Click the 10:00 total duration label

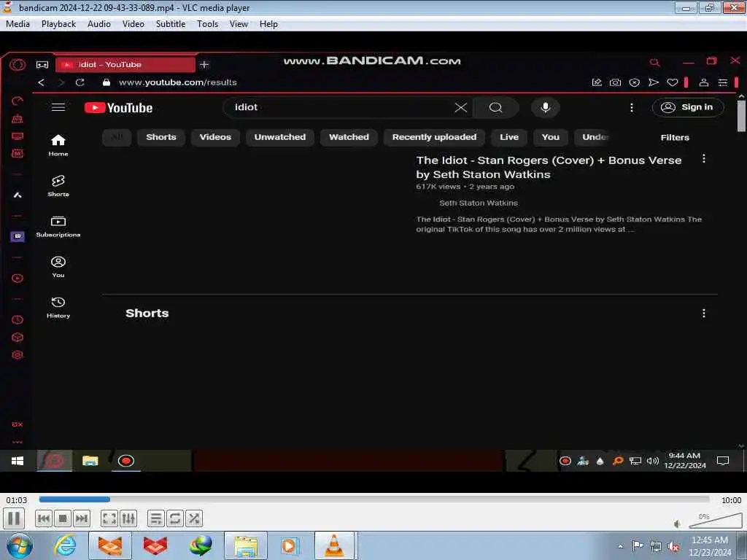[x=731, y=500]
